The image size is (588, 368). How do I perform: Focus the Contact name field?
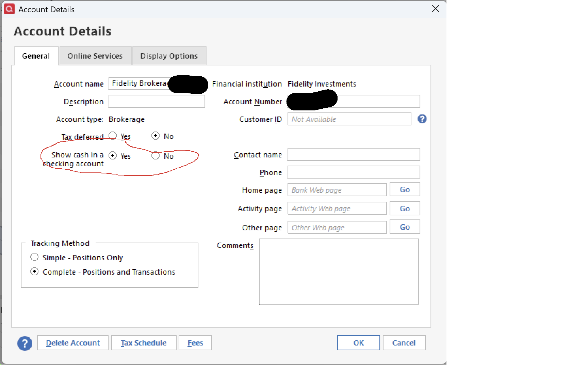354,154
